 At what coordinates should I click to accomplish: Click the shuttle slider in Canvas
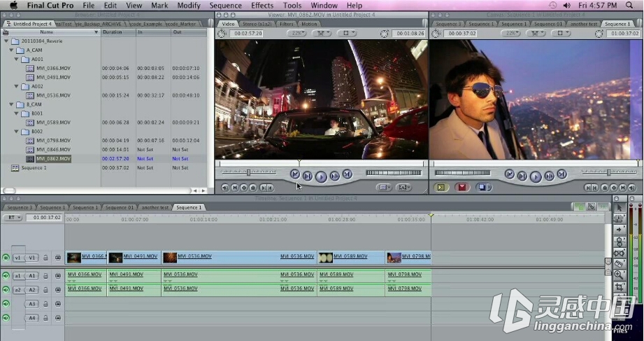point(608,172)
